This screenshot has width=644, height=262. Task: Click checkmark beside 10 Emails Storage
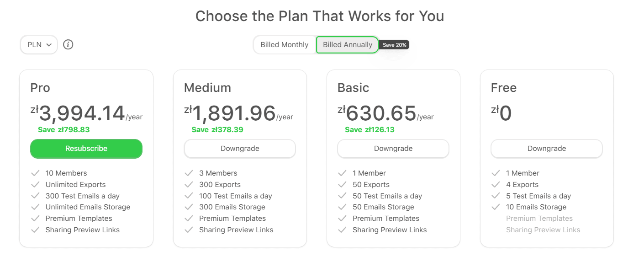point(496,207)
